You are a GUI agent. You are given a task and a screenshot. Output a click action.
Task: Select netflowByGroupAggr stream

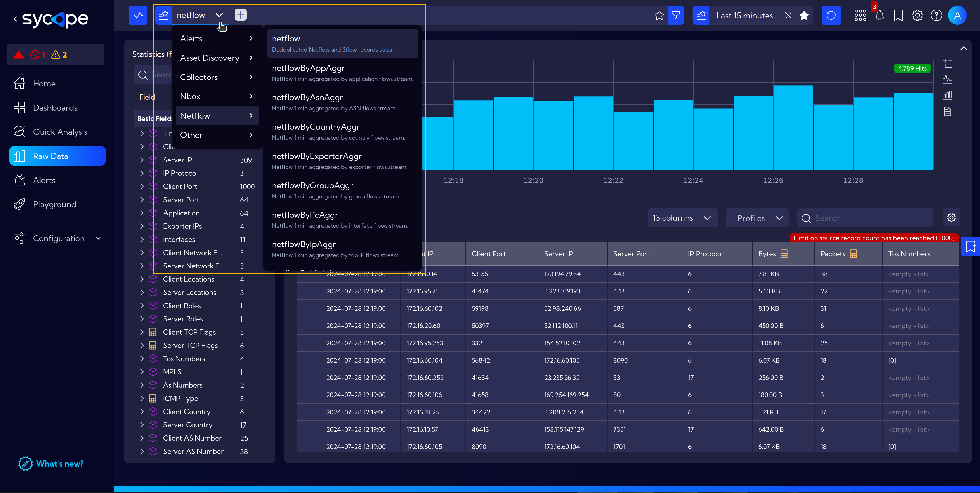coord(342,190)
